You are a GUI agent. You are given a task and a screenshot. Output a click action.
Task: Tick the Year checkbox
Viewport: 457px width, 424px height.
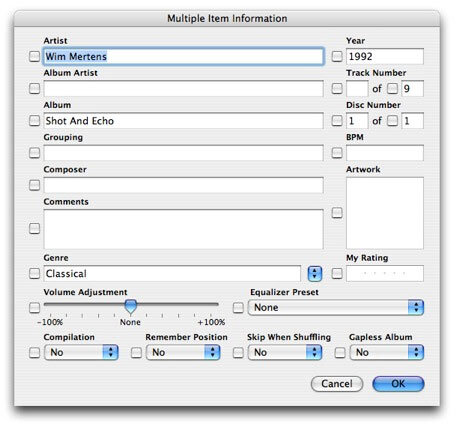click(x=337, y=56)
